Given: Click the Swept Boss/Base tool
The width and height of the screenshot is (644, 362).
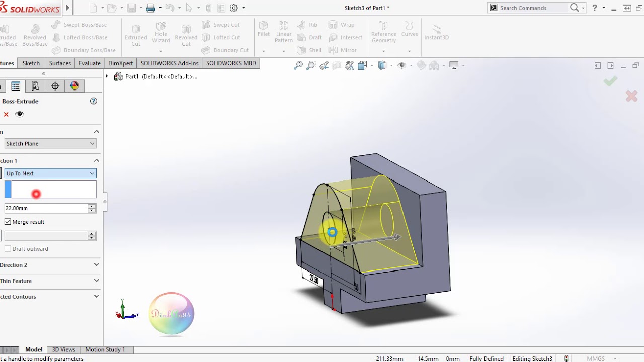Looking at the screenshot, I should tap(79, 25).
